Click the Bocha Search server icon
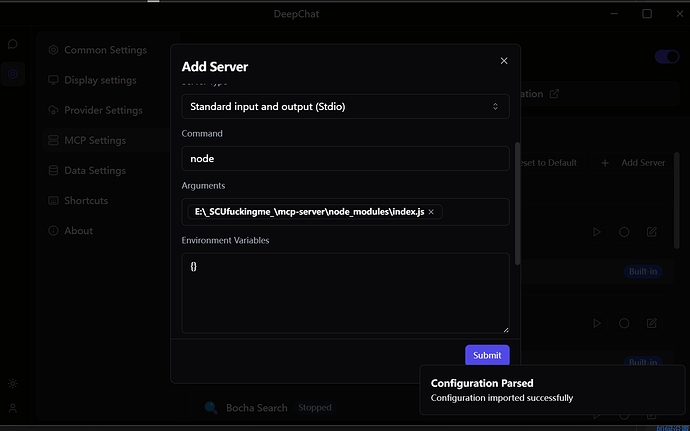This screenshot has height=431, width=690. click(211, 408)
